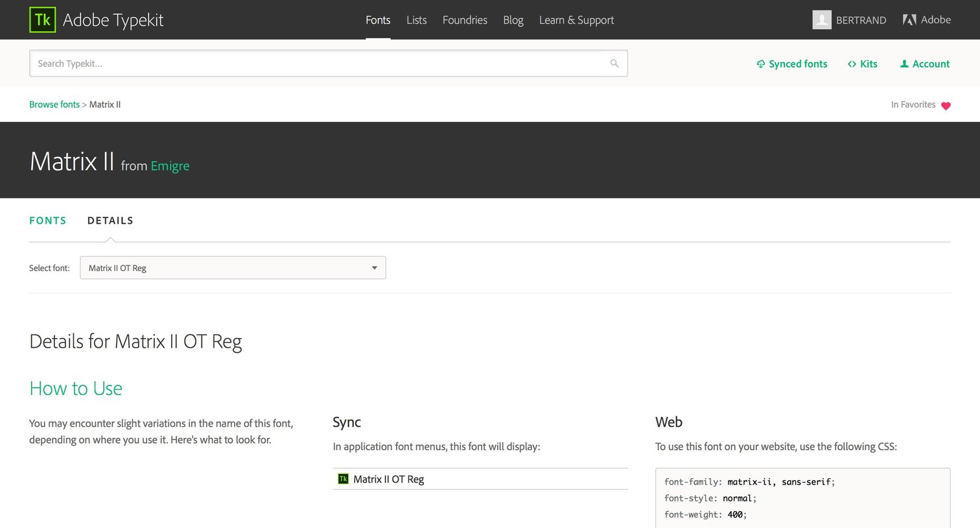
Task: Click the 'To use this font on your website' sentence
Action: click(776, 447)
